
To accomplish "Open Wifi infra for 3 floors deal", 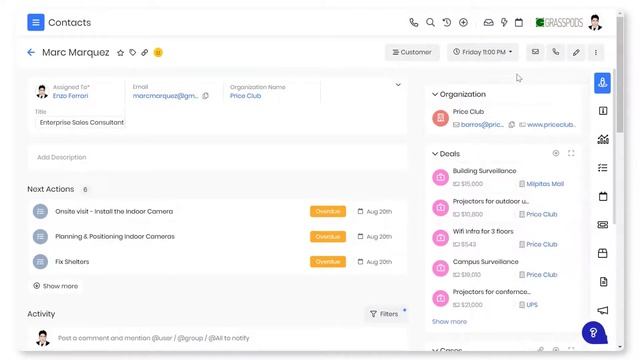I will tap(483, 231).
